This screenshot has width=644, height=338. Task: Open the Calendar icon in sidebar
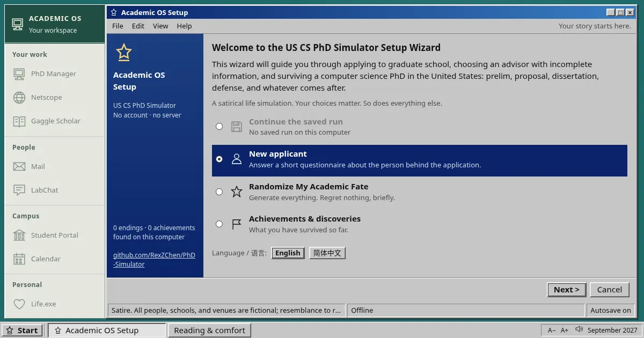click(19, 259)
